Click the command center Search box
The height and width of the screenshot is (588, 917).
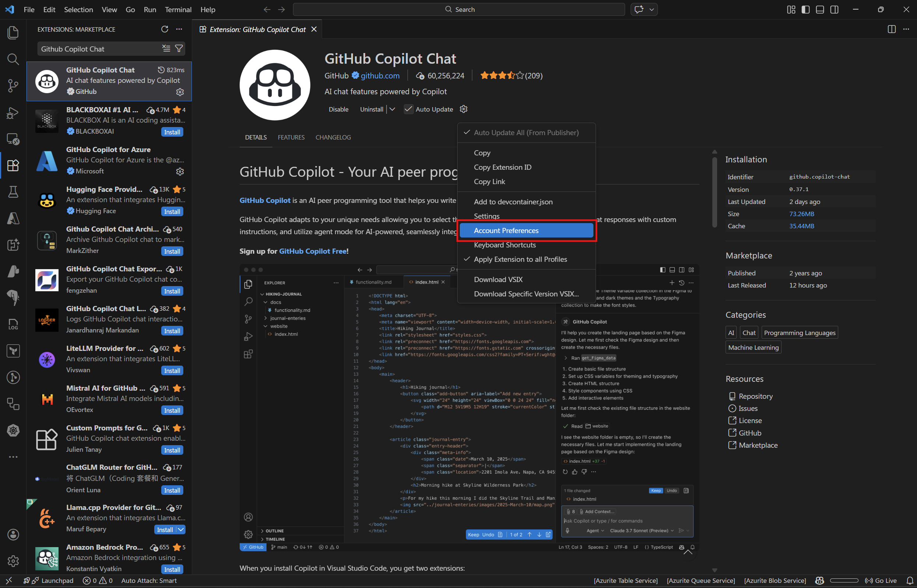pyautogui.click(x=459, y=10)
